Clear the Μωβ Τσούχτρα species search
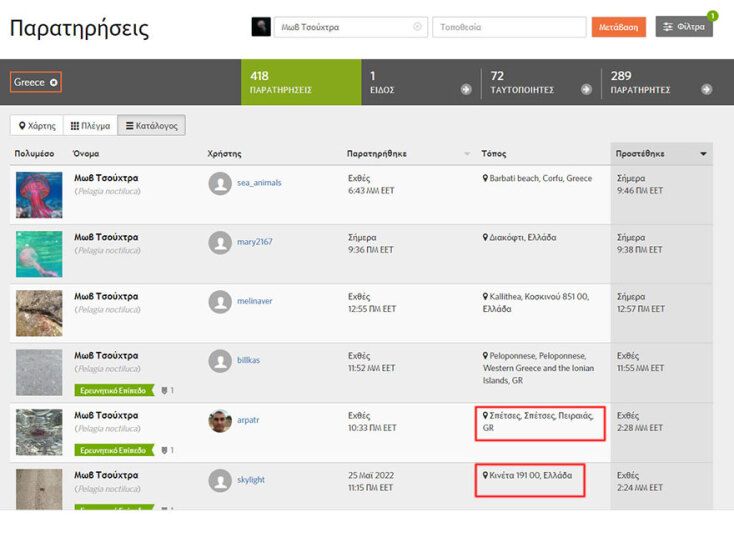Image resolution: width=734 pixels, height=542 pixels. (417, 27)
